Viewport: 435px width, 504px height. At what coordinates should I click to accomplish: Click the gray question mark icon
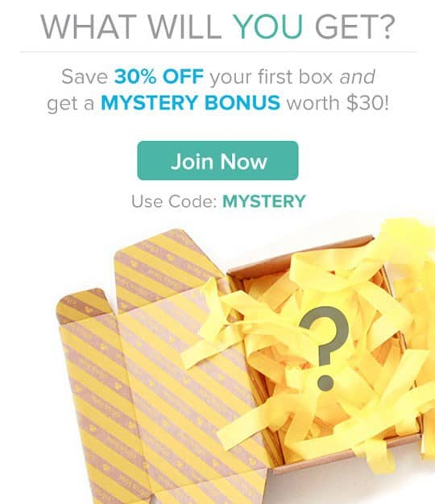pos(325,349)
